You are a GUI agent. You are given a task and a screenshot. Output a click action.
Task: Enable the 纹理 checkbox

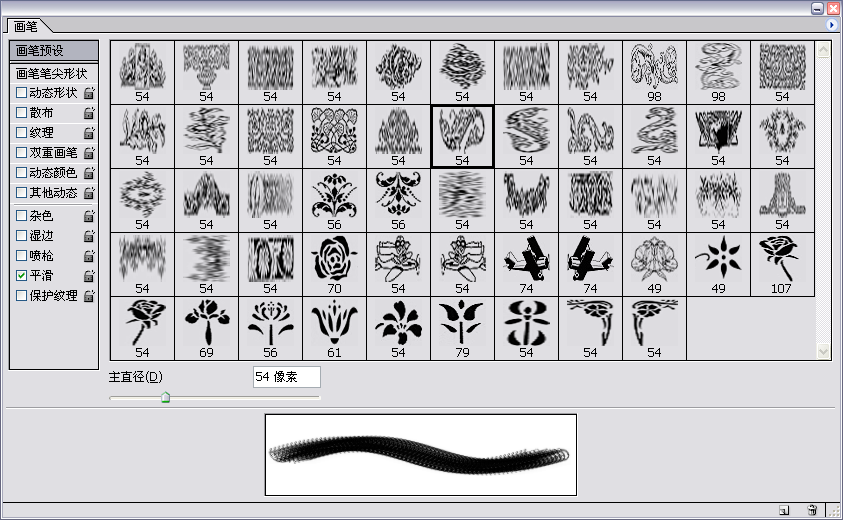(x=22, y=132)
